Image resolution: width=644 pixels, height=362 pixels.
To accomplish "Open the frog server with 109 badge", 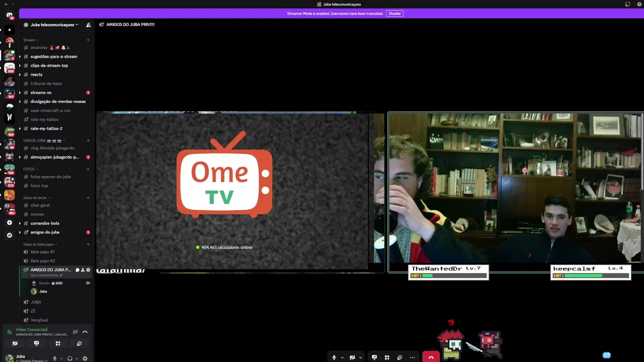I will pos(10,131).
